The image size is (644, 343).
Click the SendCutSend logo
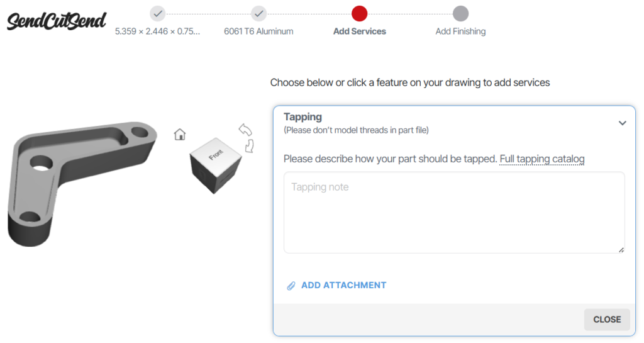click(x=57, y=20)
